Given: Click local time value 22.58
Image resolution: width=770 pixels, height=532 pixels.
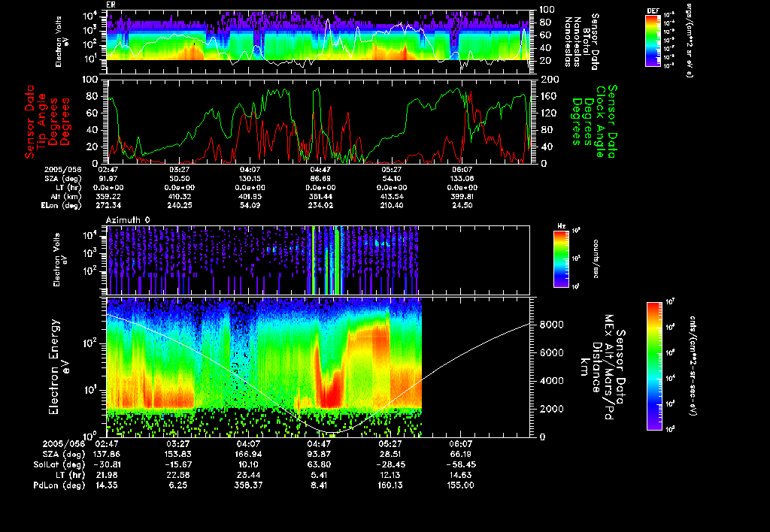Looking at the screenshot, I should [x=177, y=475].
